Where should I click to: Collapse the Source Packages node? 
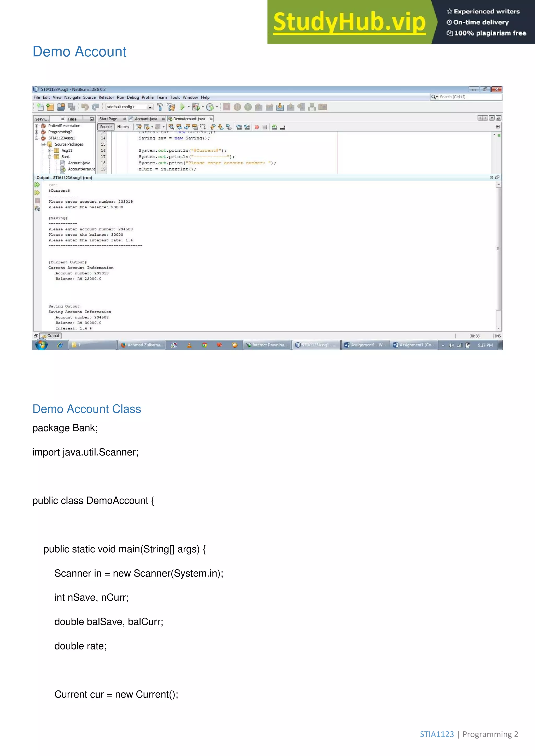(x=43, y=144)
